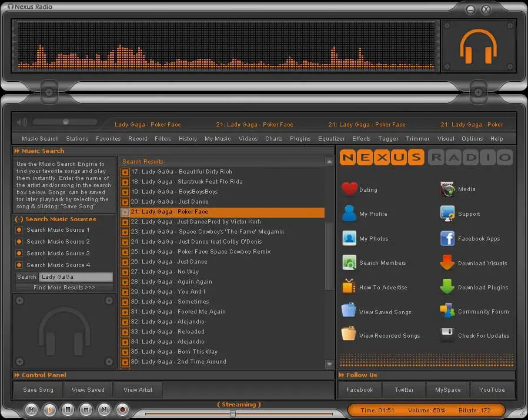528x420 pixels.
Task: Pause the current stream
Action: pyautogui.click(x=68, y=409)
